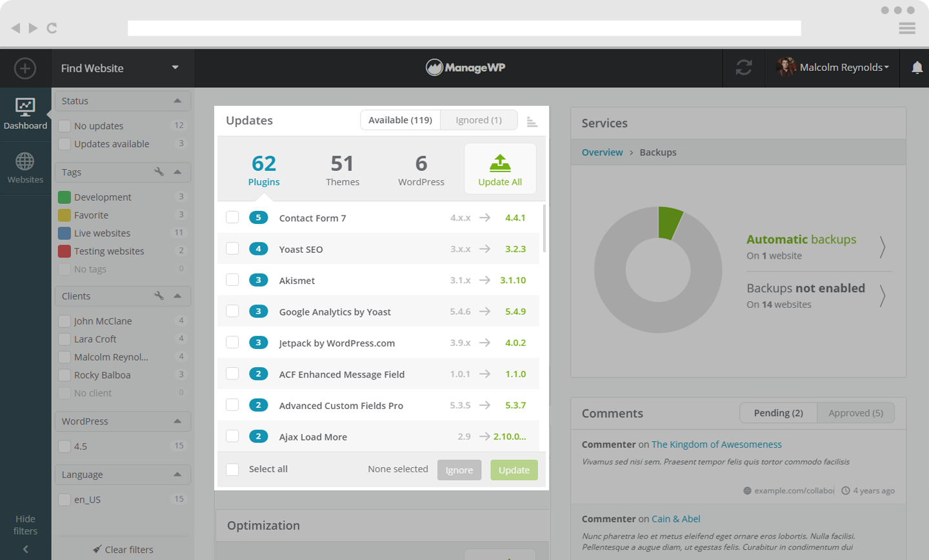Select the 6 WordPress updates tab
929x560 pixels.
click(421, 170)
